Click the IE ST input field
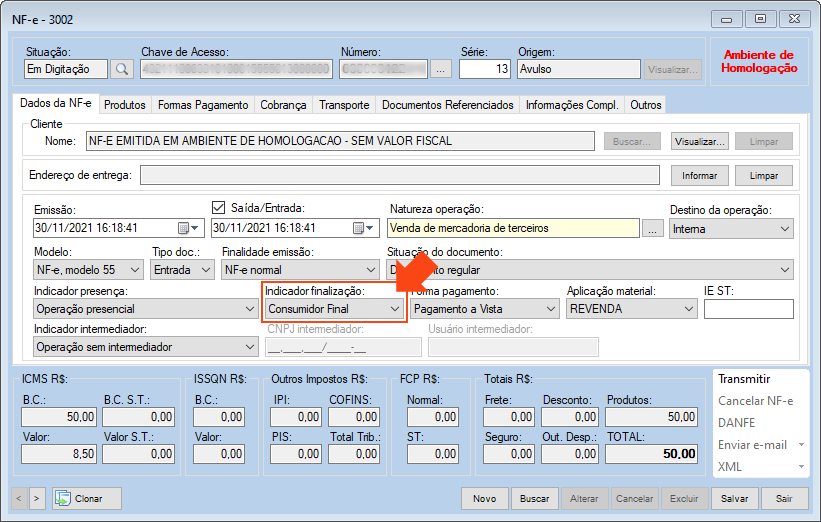821x522 pixels. [748, 310]
